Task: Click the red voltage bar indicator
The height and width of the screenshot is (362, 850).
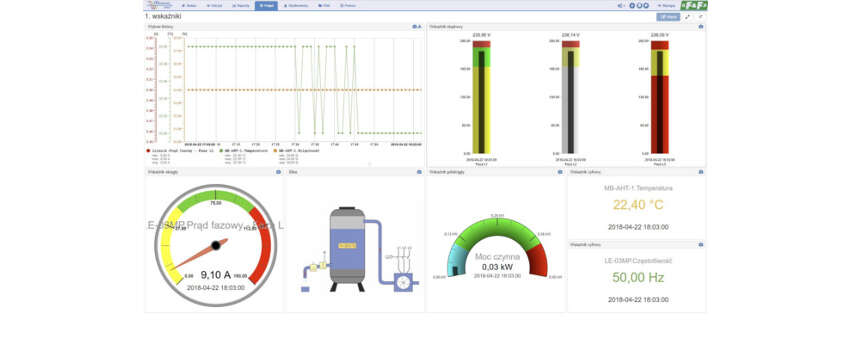Action: click(x=660, y=97)
